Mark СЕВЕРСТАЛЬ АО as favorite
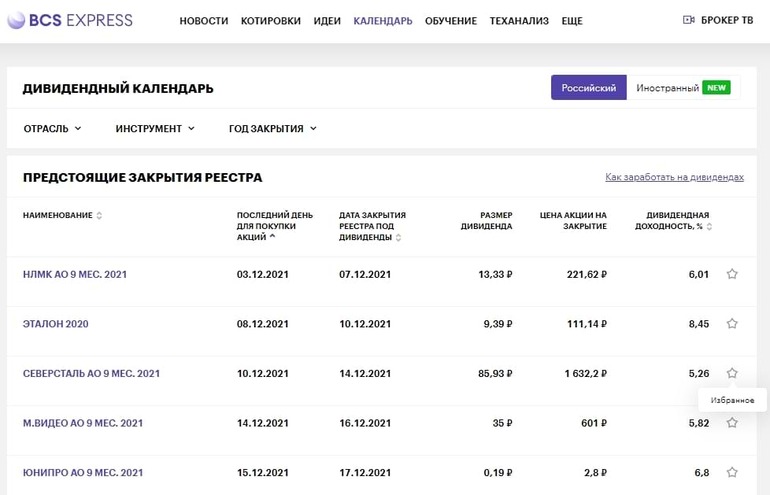The image size is (770, 495). coord(732,373)
